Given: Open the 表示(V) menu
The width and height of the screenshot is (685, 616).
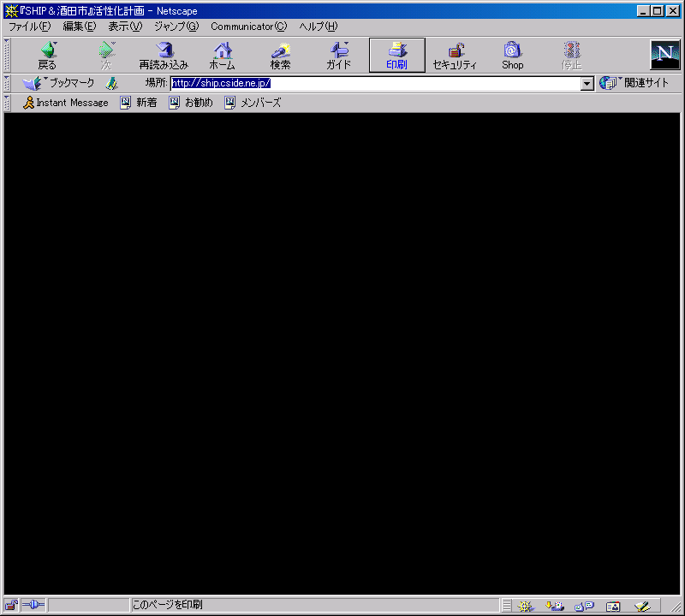Looking at the screenshot, I should click(x=125, y=27).
